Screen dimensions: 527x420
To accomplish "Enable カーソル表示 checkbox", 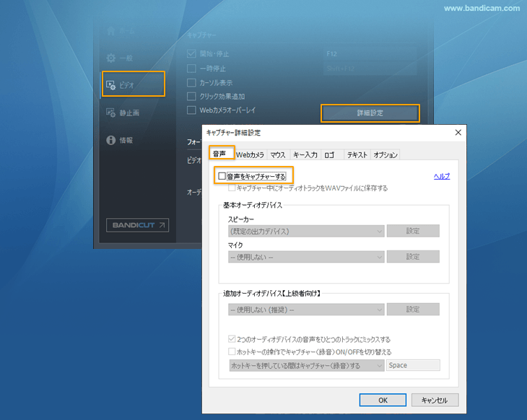I will (x=191, y=83).
